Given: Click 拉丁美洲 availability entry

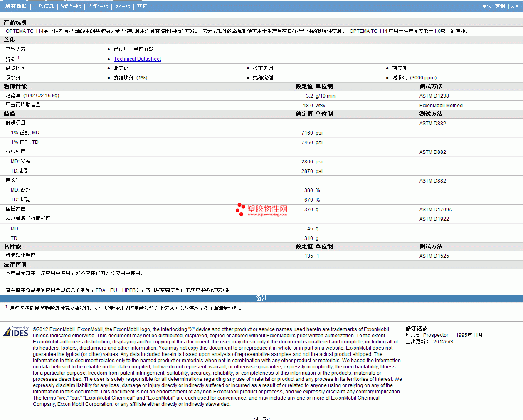Looking at the screenshot, I should coord(263,68).
